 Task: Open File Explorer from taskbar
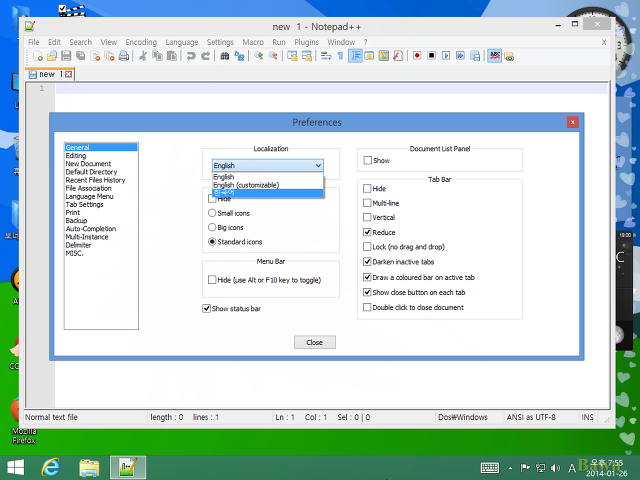(x=89, y=467)
